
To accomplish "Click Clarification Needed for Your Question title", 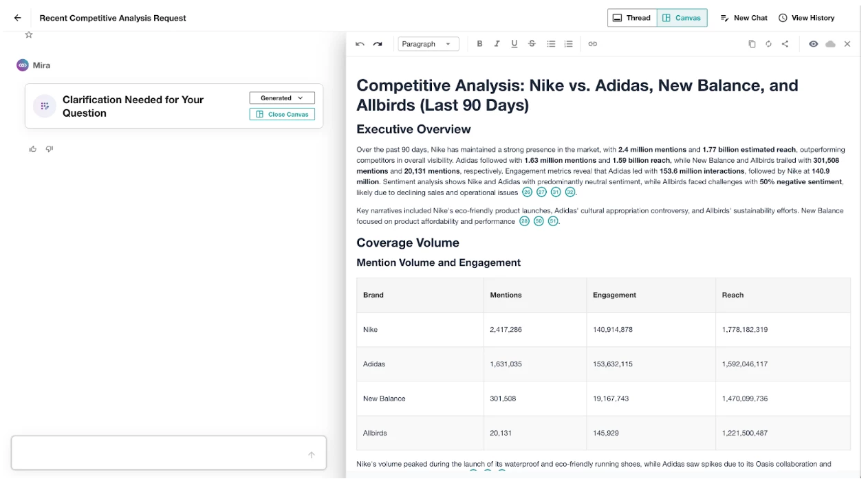I will tap(133, 107).
